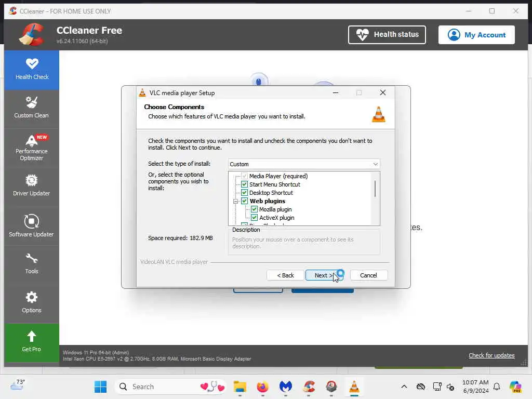Open Tools in CCleaner sidebar
532x399 pixels.
(32, 263)
